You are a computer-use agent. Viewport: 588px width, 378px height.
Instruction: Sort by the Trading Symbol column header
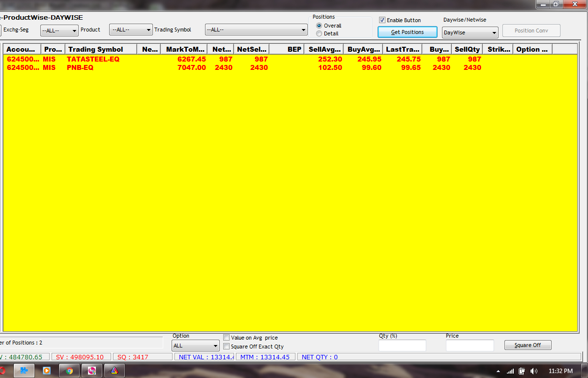101,49
